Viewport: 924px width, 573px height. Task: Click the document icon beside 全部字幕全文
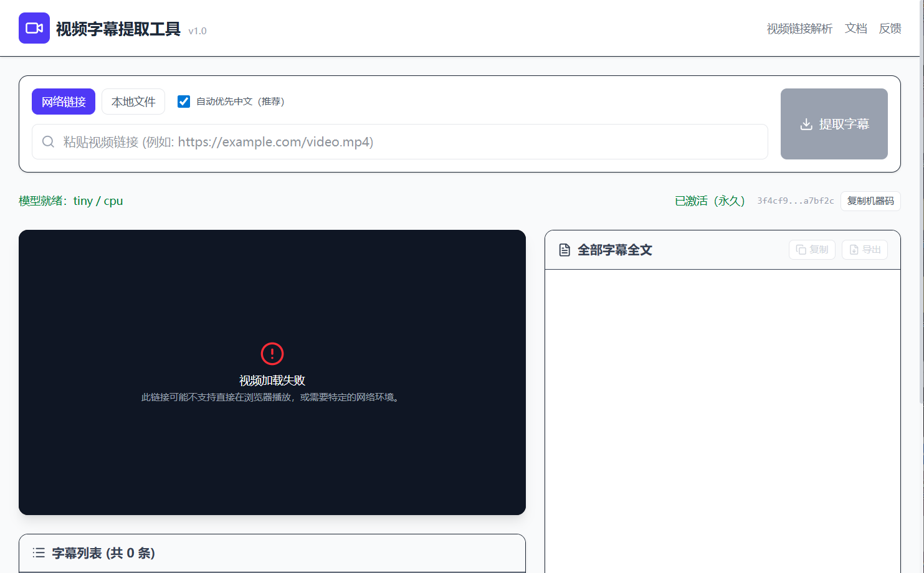[564, 250]
